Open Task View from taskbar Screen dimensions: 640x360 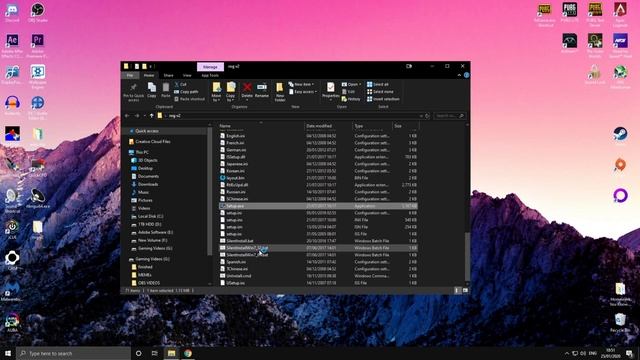[154, 353]
